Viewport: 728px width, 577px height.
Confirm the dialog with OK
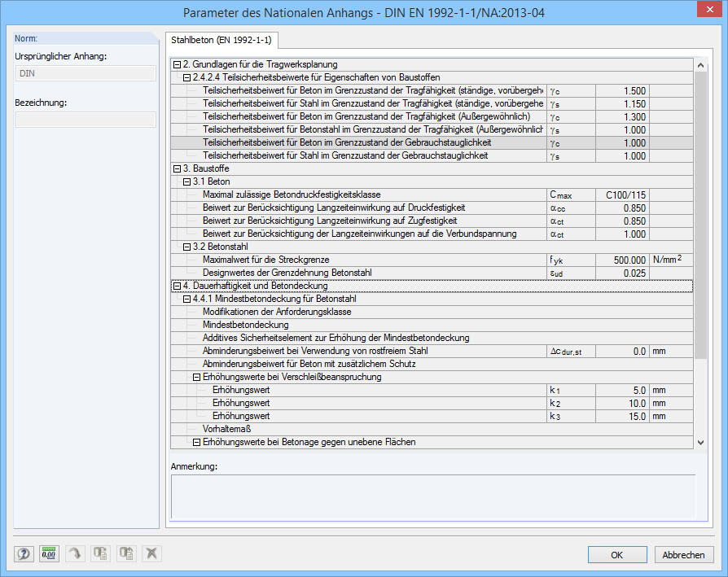(616, 553)
